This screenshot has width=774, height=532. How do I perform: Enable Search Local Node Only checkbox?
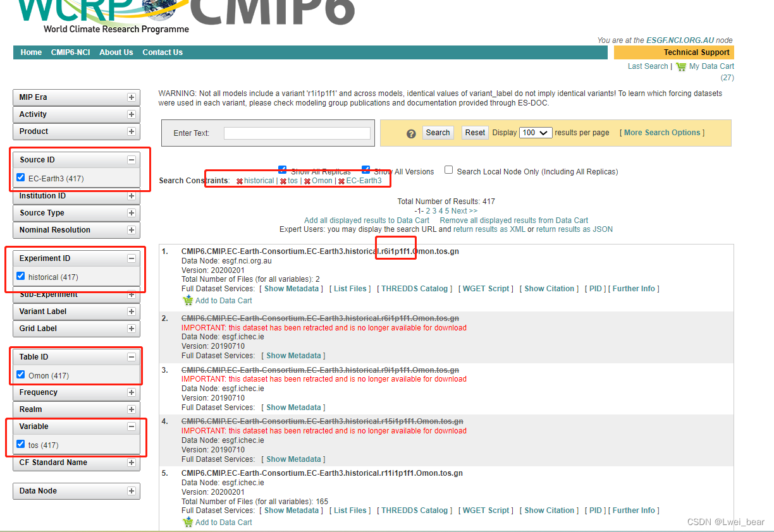[x=448, y=170]
